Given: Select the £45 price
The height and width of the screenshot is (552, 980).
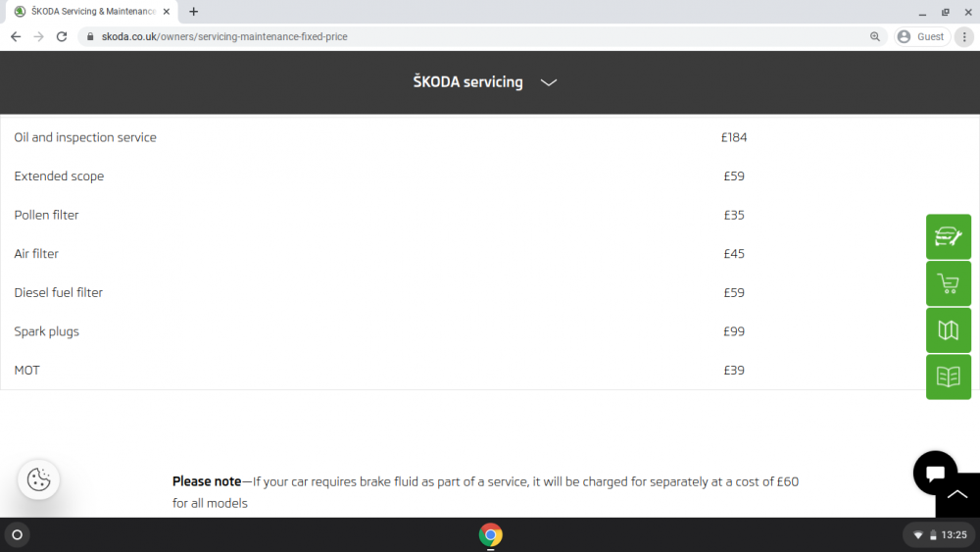Looking at the screenshot, I should pyautogui.click(x=734, y=254).
